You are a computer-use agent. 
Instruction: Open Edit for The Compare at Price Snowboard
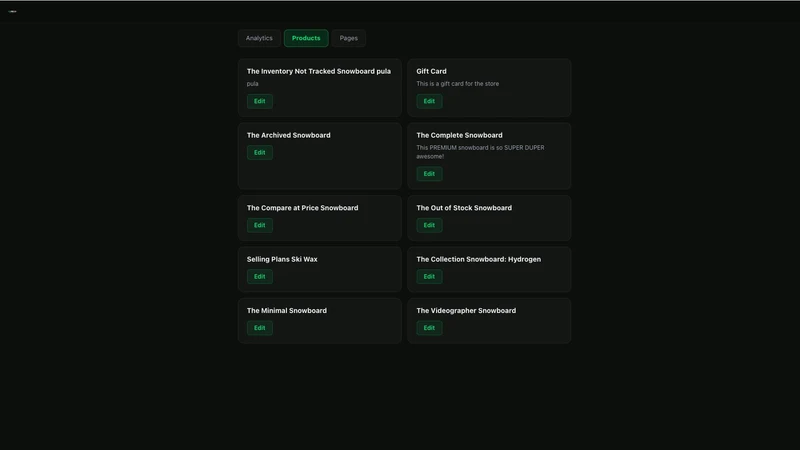pos(260,225)
